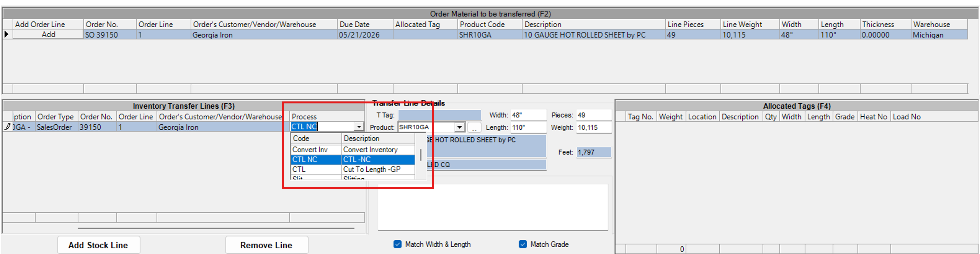Viewport: 980px width, 254px height.
Task: Open the Product dropdown arrow next to SHR10GA
Action: pyautogui.click(x=460, y=127)
